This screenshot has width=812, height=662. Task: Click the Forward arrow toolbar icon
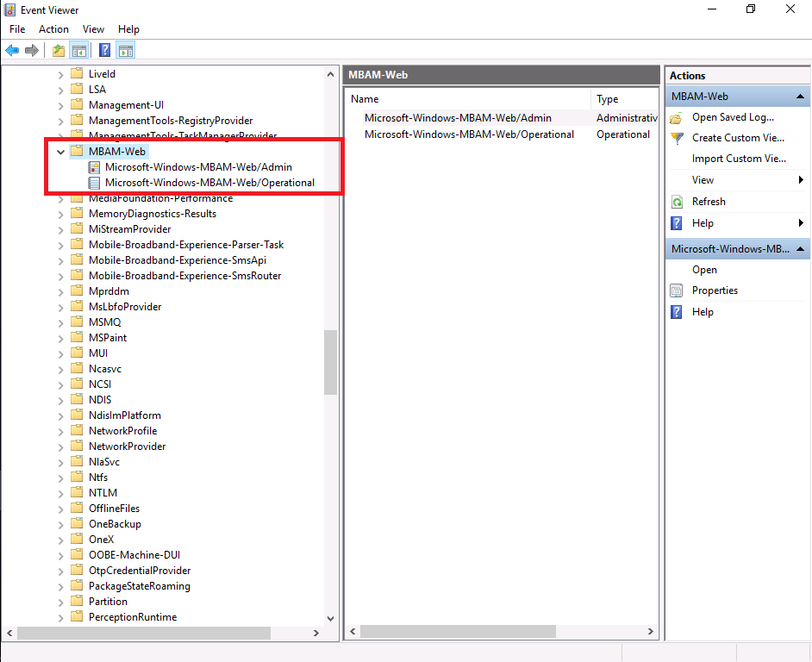[x=32, y=50]
